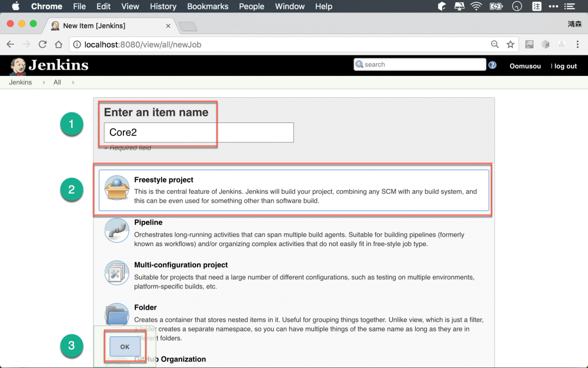Click the Wi-Fi icon in the menu bar
This screenshot has height=368, width=588.
476,6
